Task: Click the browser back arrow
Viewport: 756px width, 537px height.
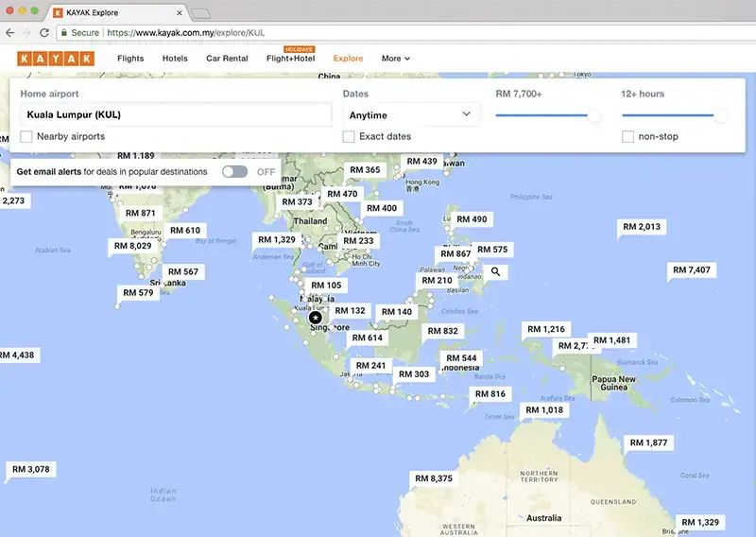Action: click(x=10, y=33)
